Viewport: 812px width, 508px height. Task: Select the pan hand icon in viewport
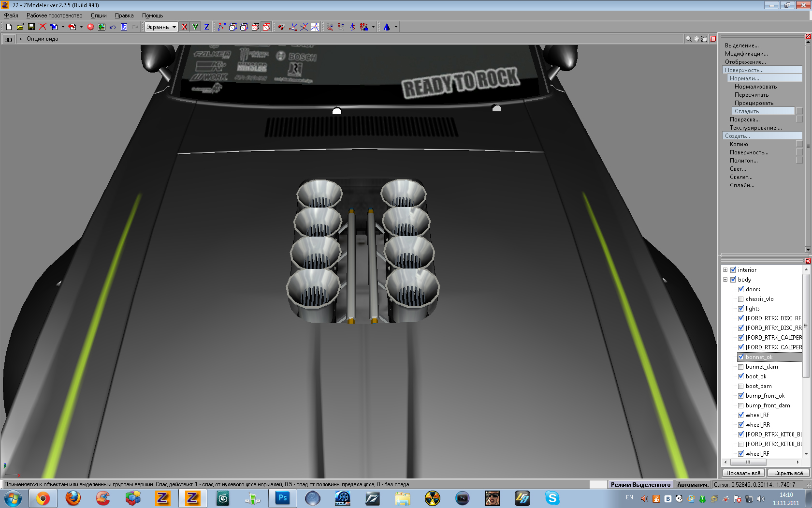(696, 39)
